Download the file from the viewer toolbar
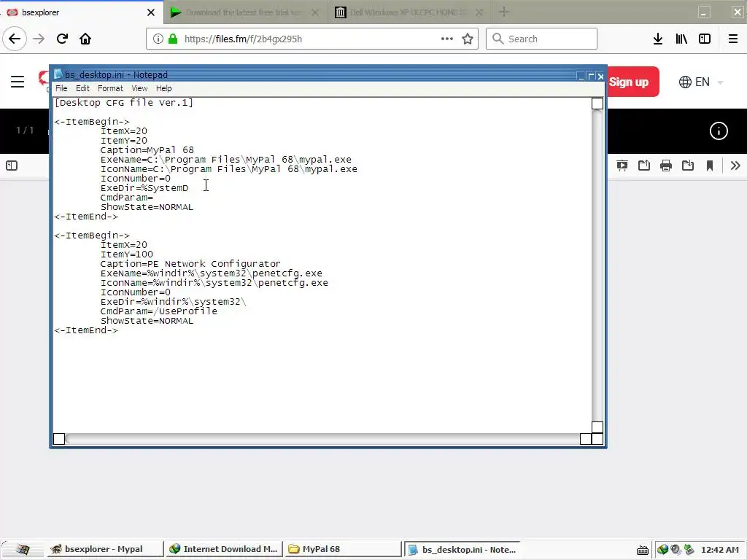The width and height of the screenshot is (747, 560). [688, 166]
